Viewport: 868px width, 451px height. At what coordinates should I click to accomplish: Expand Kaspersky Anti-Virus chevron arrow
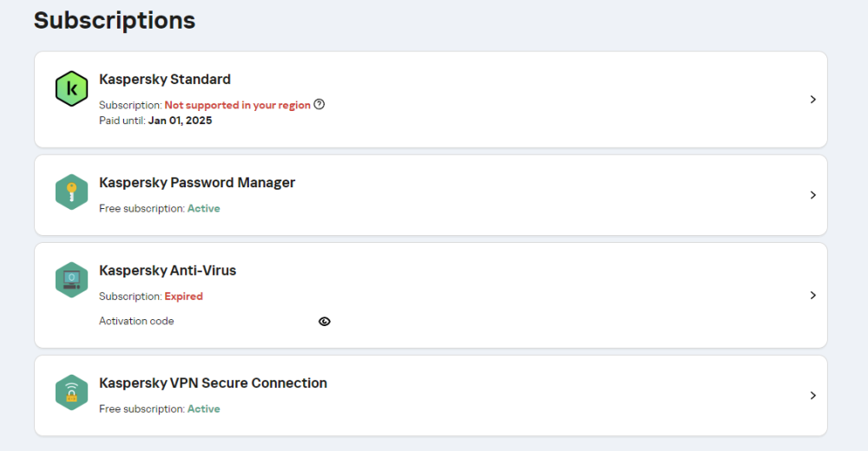[813, 296]
